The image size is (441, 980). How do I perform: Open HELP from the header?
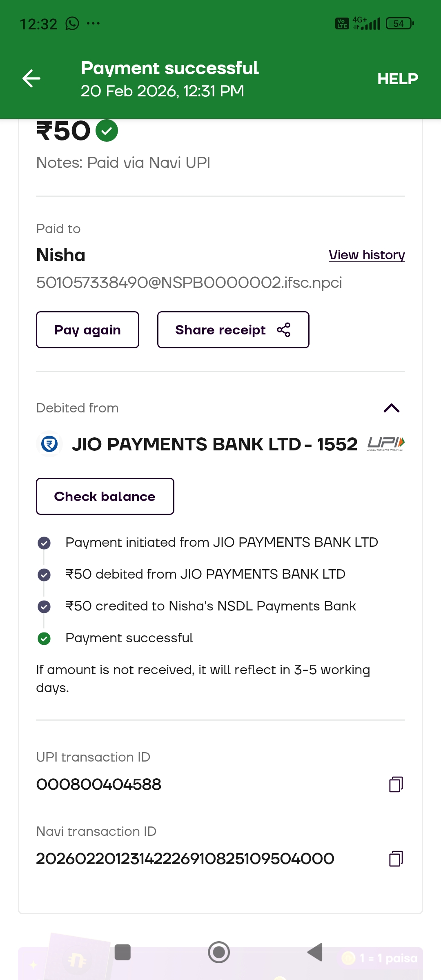point(397,79)
